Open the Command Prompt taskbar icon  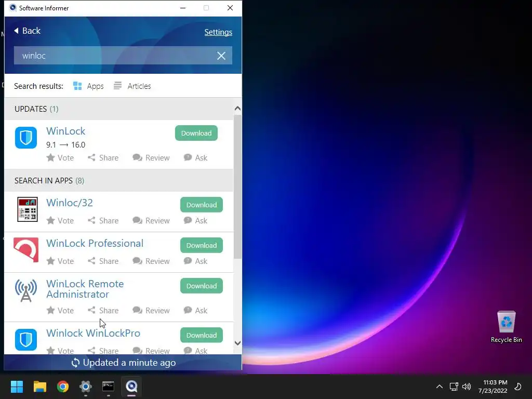108,387
